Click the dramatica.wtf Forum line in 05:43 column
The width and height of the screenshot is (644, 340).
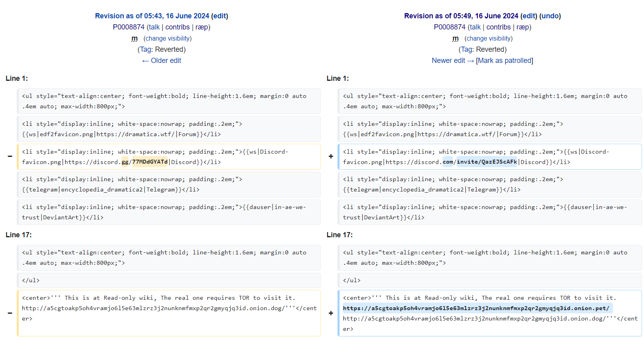[169, 129]
